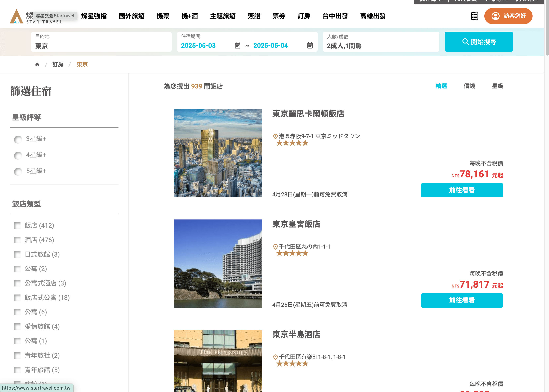549x392 pixels.
Task: Check the 飯店式公寓 (18) filter
Action: tap(17, 298)
